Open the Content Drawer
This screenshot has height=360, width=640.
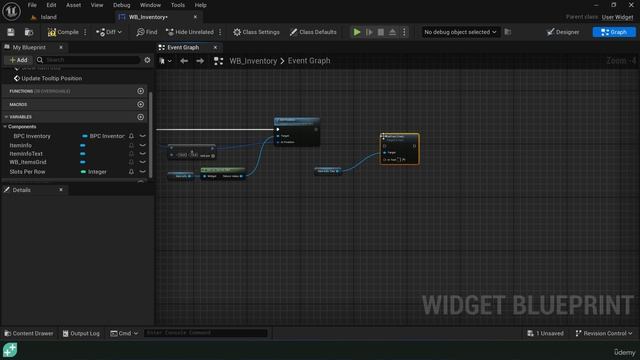point(29,333)
